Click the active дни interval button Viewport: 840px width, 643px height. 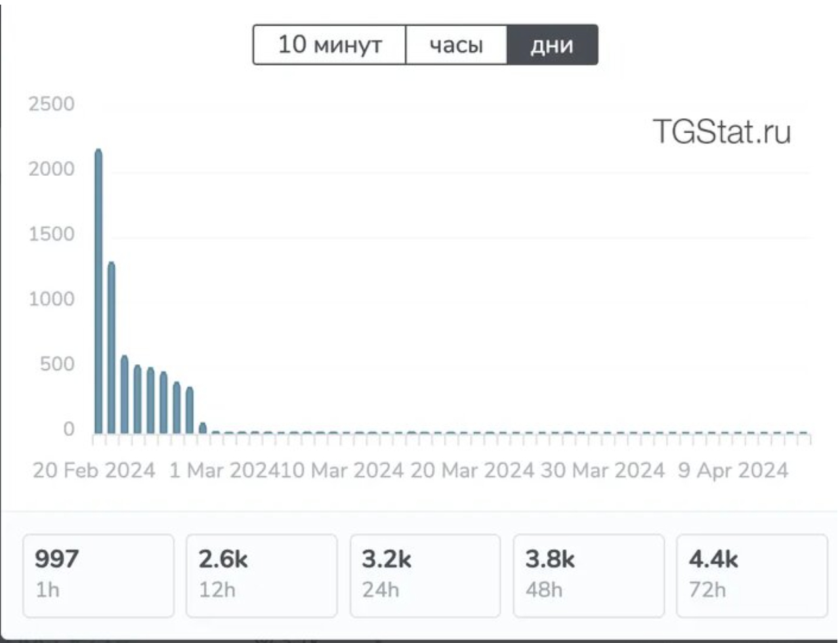point(552,45)
